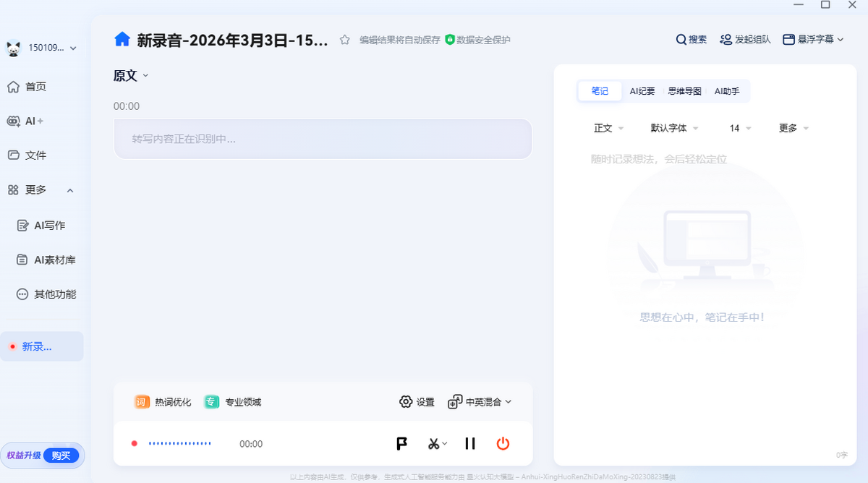The height and width of the screenshot is (483, 868).
Task: Open 悬浮字幕 floating subtitles
Action: coord(808,39)
